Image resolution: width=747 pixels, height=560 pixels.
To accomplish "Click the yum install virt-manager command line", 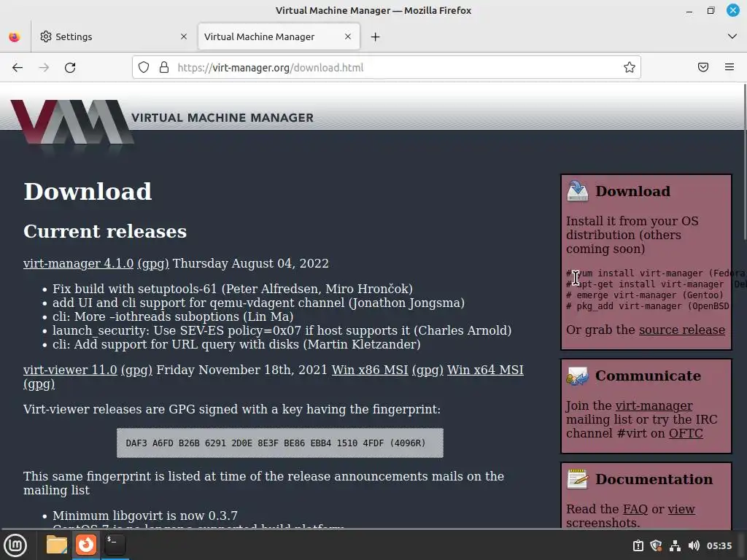I will 655,273.
